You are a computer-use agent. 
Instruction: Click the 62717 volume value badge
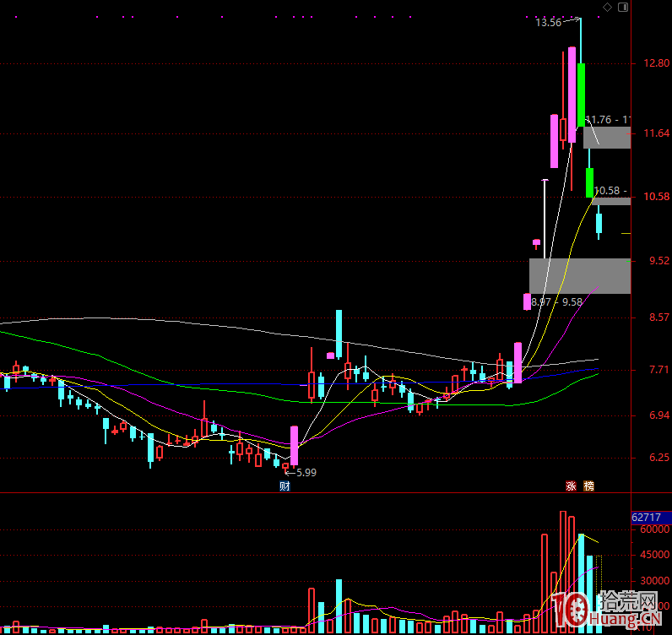click(x=651, y=517)
